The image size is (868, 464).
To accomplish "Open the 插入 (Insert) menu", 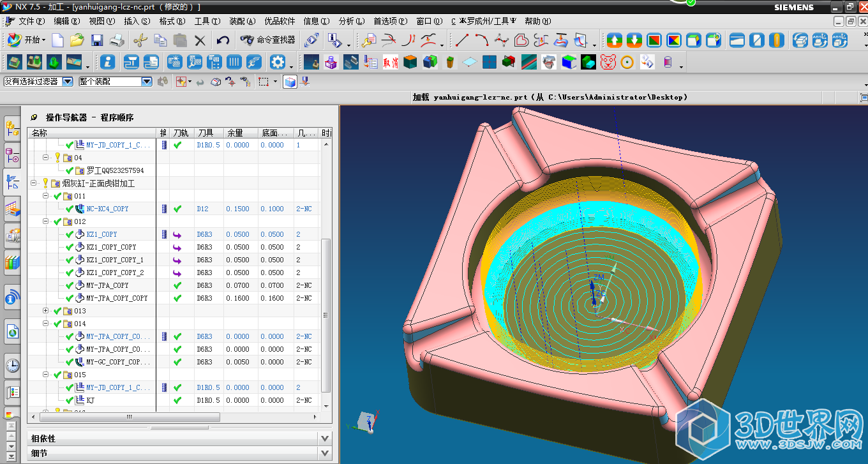I will (137, 21).
